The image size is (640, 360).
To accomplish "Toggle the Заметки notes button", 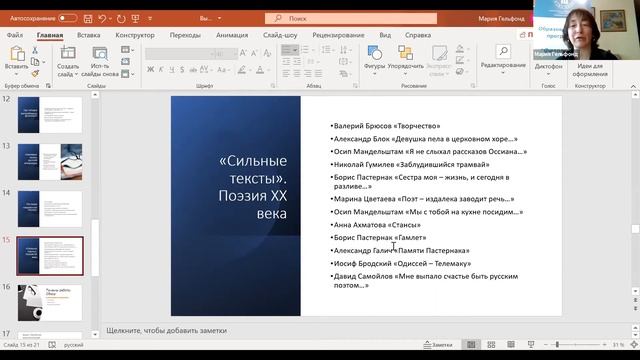I will click(438, 345).
